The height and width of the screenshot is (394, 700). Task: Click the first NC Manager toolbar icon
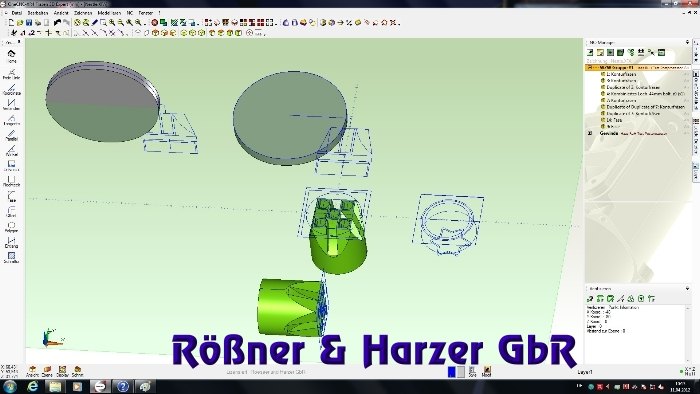coord(590,53)
